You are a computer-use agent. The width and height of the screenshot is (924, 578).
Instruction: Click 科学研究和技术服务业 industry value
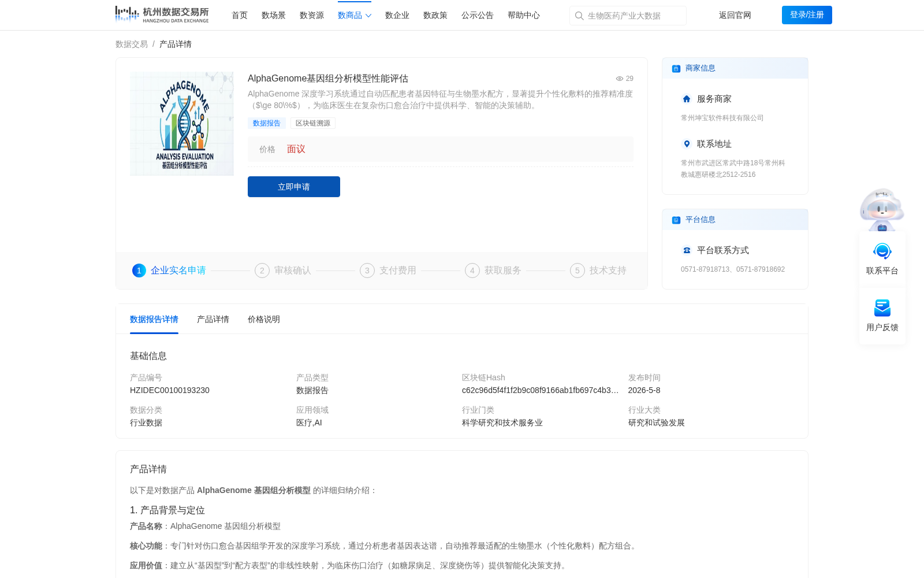[x=502, y=423]
